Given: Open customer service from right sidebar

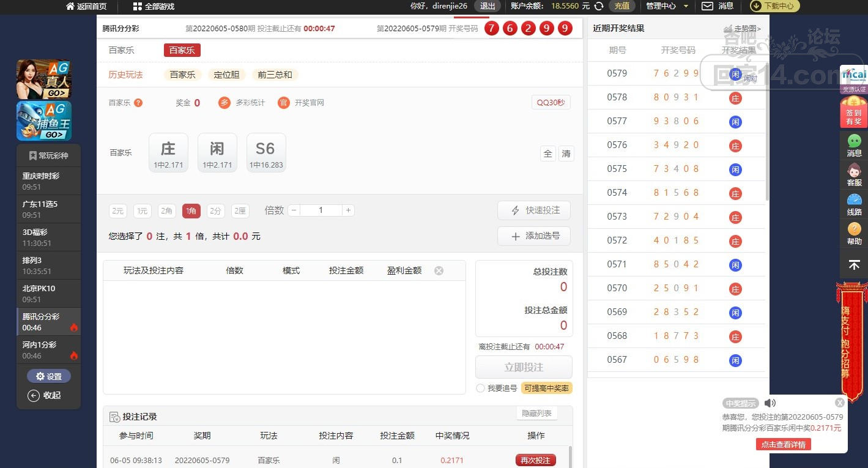Looking at the screenshot, I should (x=854, y=174).
